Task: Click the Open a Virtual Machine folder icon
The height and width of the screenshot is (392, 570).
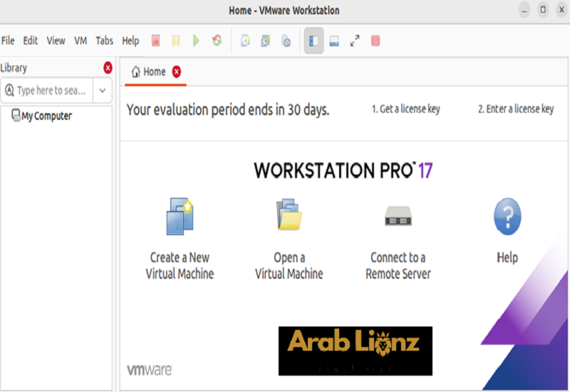Action: [289, 215]
